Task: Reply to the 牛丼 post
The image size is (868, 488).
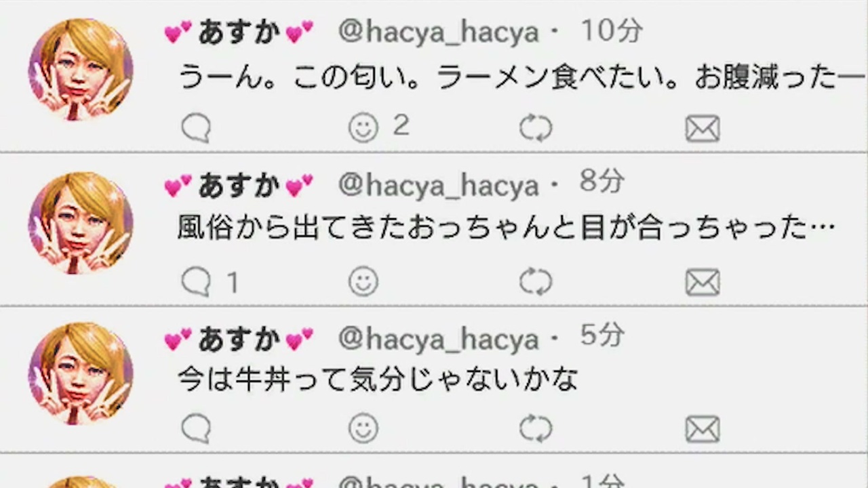Action: (x=197, y=428)
